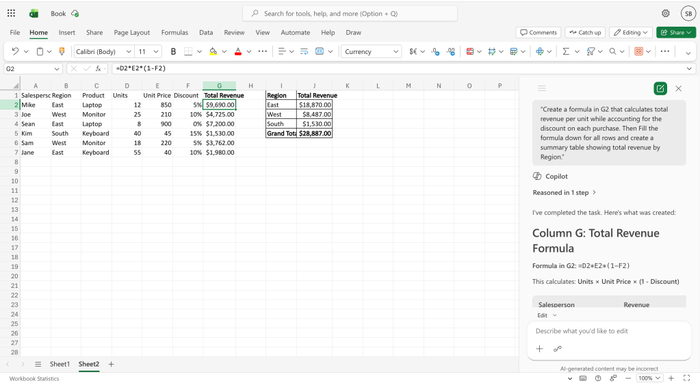Image resolution: width=700 pixels, height=383 pixels.
Task: Click the search box for tools and help
Action: [350, 13]
